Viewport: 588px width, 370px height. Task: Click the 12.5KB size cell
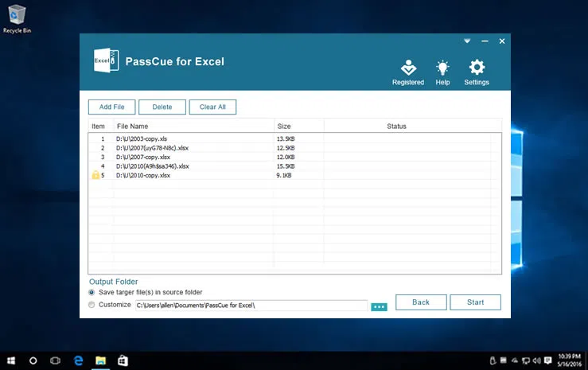(x=286, y=148)
